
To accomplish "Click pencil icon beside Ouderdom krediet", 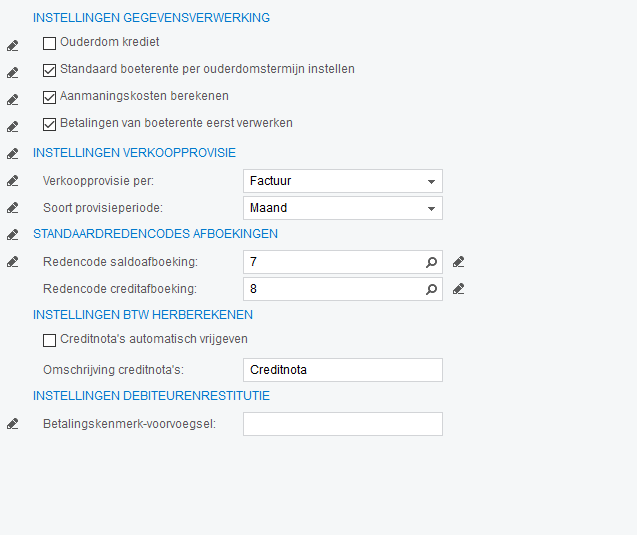I will [12, 45].
